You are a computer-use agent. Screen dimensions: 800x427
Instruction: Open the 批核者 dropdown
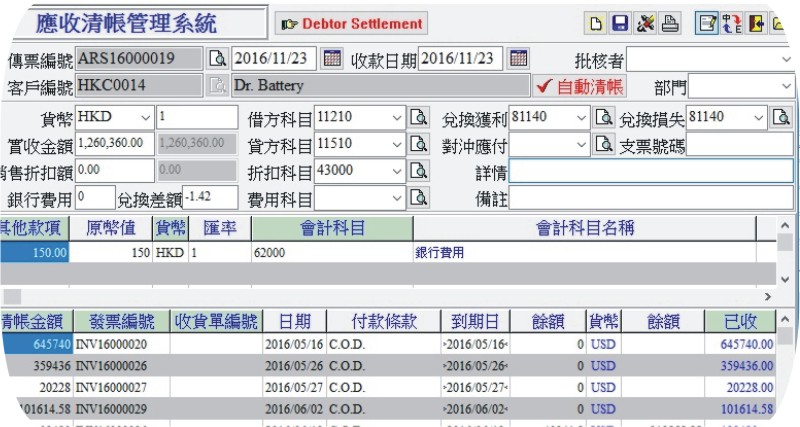pos(785,59)
